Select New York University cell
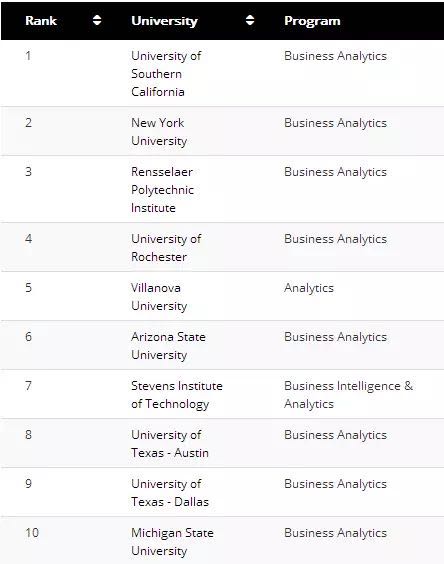This screenshot has width=444, height=564. (x=159, y=132)
